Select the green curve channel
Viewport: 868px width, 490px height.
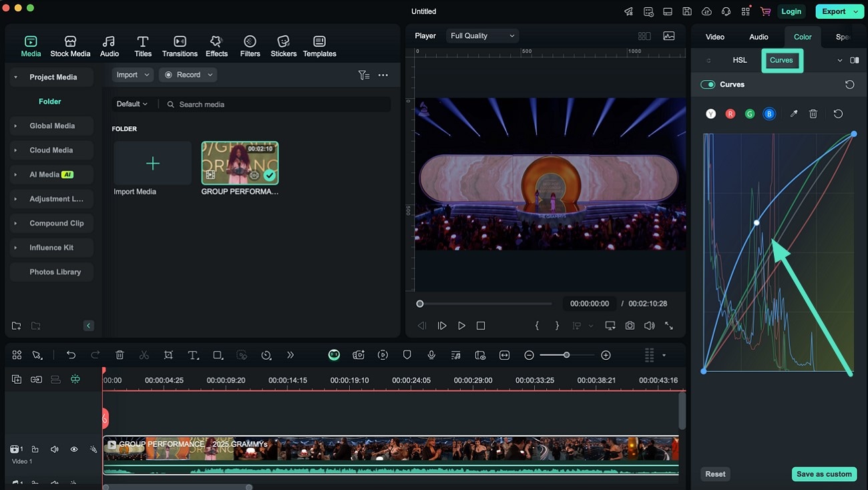pos(750,114)
